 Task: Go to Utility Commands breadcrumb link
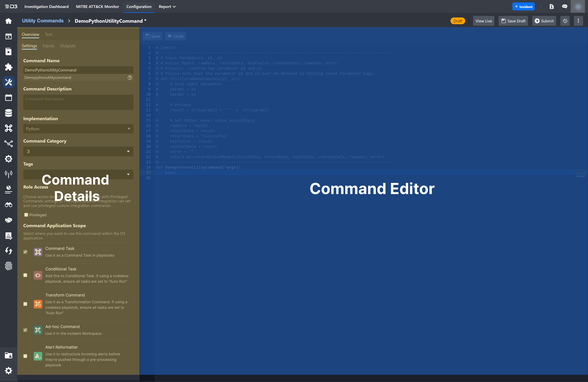click(x=43, y=21)
